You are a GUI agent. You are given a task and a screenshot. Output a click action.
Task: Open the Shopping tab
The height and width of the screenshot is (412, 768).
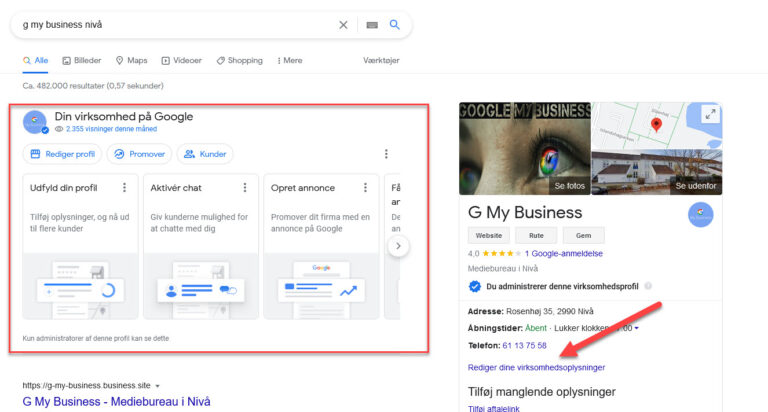pyautogui.click(x=240, y=60)
